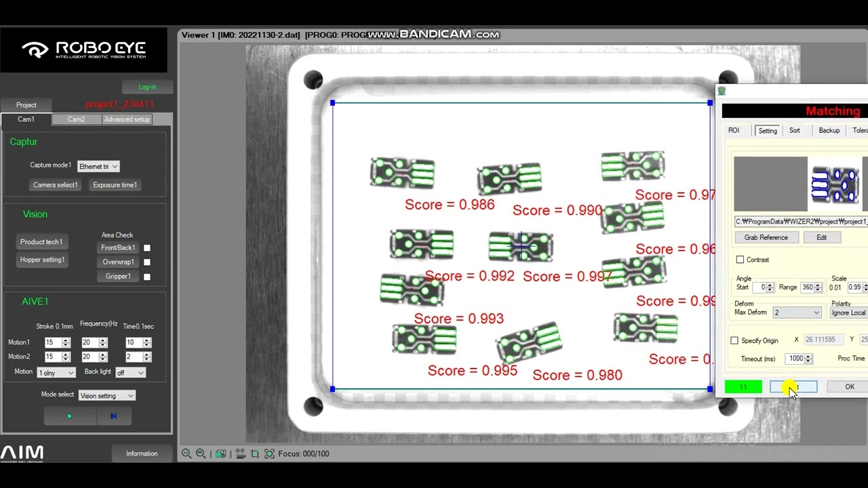Click the load image icon in viewer toolbar
868x488 pixels.
(x=220, y=453)
